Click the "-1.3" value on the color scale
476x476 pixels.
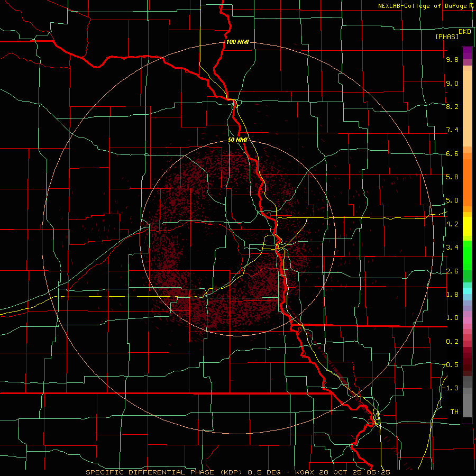coord(451,388)
